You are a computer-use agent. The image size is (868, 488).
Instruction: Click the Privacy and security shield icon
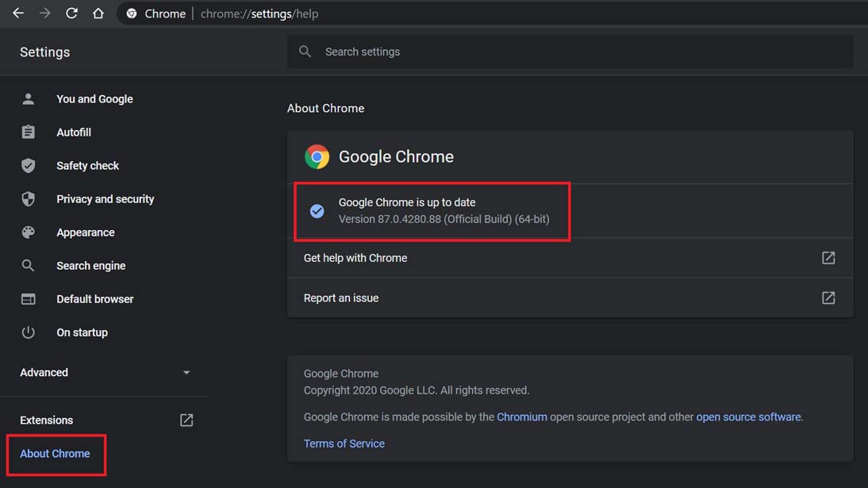(29, 199)
